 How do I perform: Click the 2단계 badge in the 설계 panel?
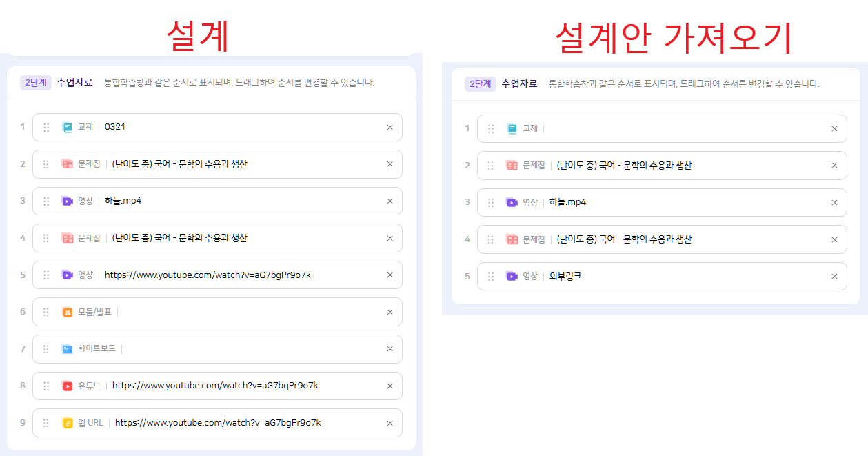(36, 83)
